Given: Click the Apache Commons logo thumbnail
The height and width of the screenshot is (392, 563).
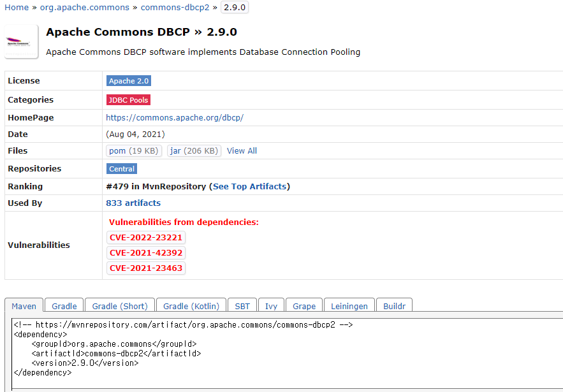Looking at the screenshot, I should pos(21,41).
